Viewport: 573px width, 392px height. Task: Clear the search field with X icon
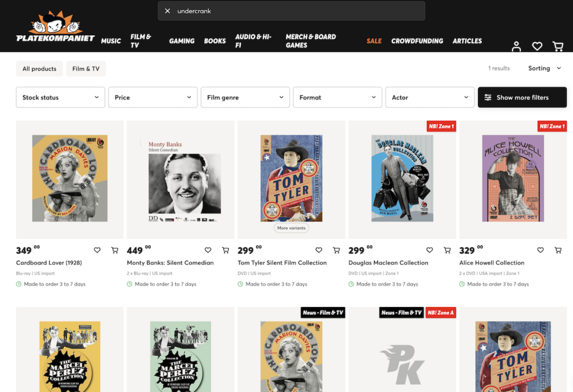tap(167, 11)
